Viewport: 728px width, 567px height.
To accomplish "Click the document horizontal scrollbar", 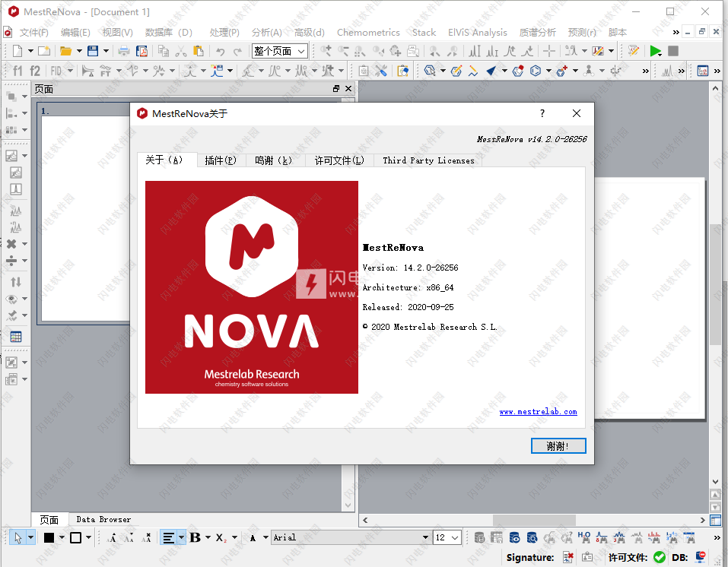I will click(x=534, y=520).
